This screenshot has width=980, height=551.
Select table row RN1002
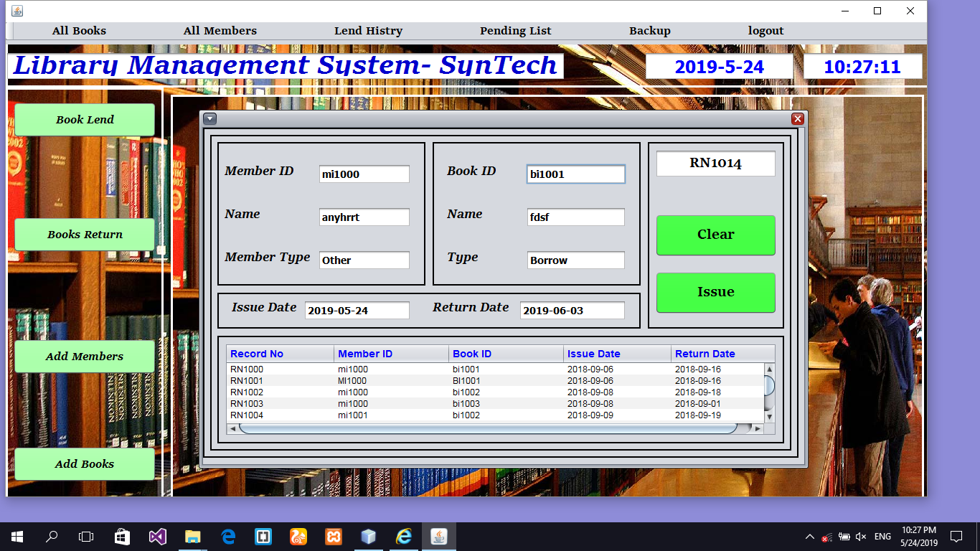496,392
